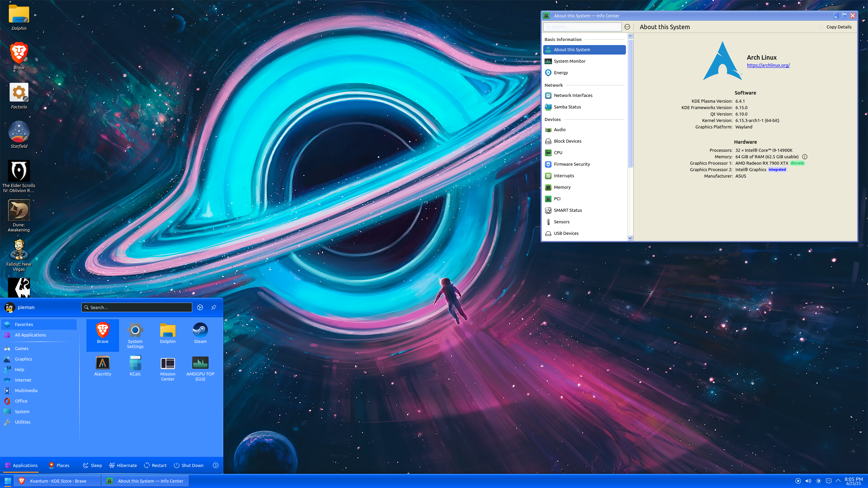Select All Applications category
Screen dimensions: 868x488
(39, 335)
